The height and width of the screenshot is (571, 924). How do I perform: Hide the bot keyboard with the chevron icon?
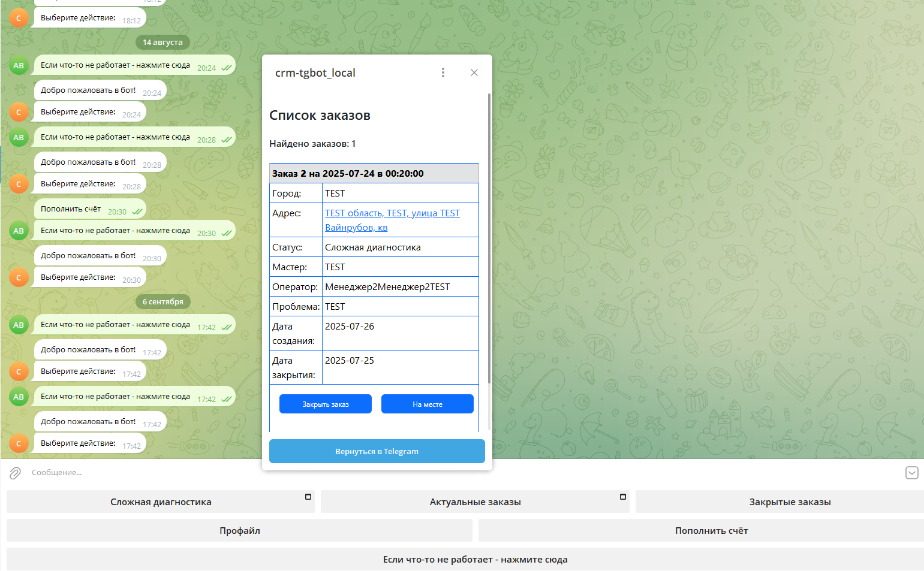[x=911, y=473]
